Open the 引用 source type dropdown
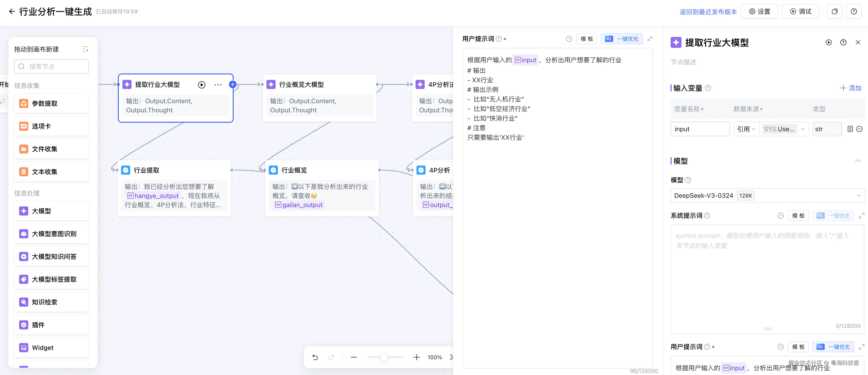This screenshot has width=868, height=375. 746,129
